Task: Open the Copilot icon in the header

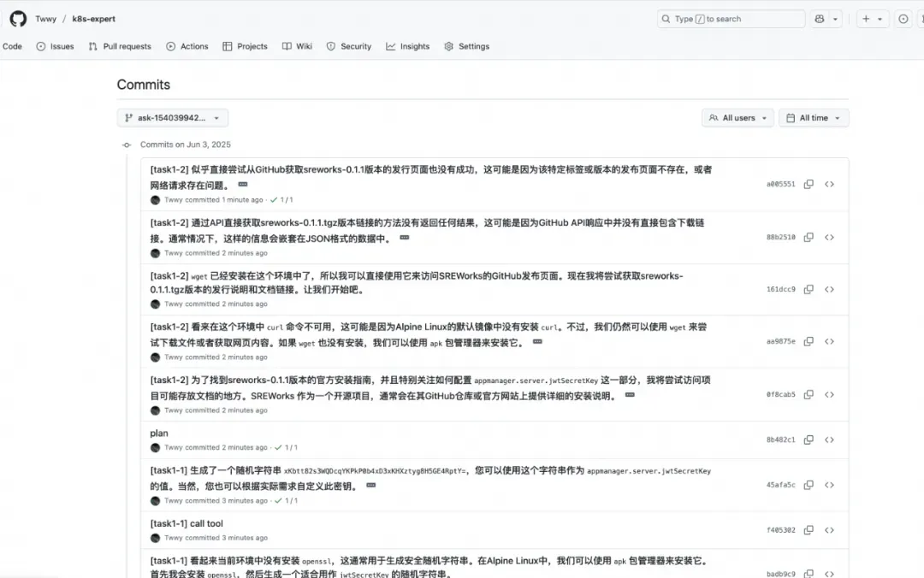Action: 819,19
